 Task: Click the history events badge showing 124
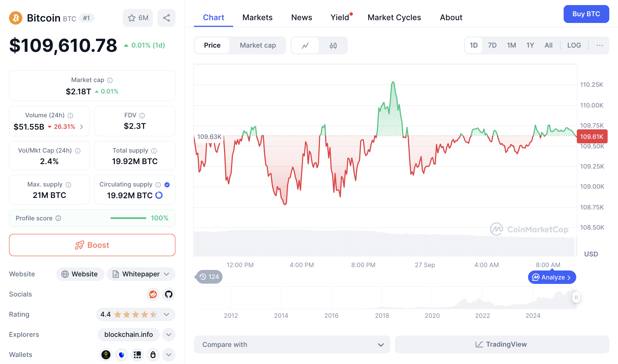[x=209, y=277]
